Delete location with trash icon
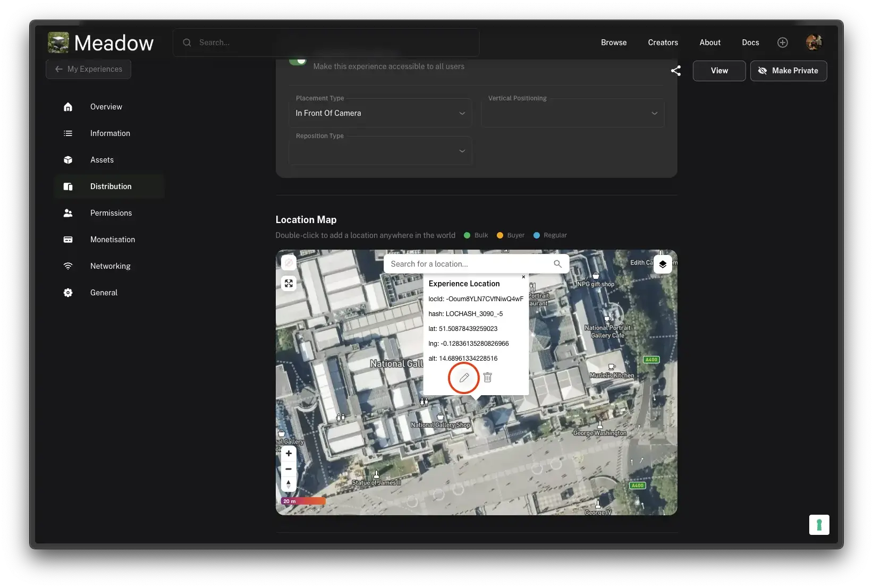Image resolution: width=873 pixels, height=588 pixels. (x=487, y=378)
